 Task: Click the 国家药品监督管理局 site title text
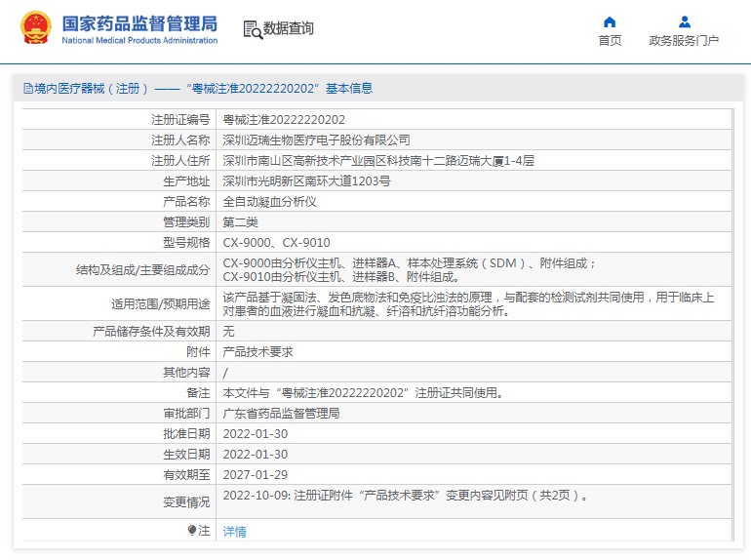coord(139,23)
